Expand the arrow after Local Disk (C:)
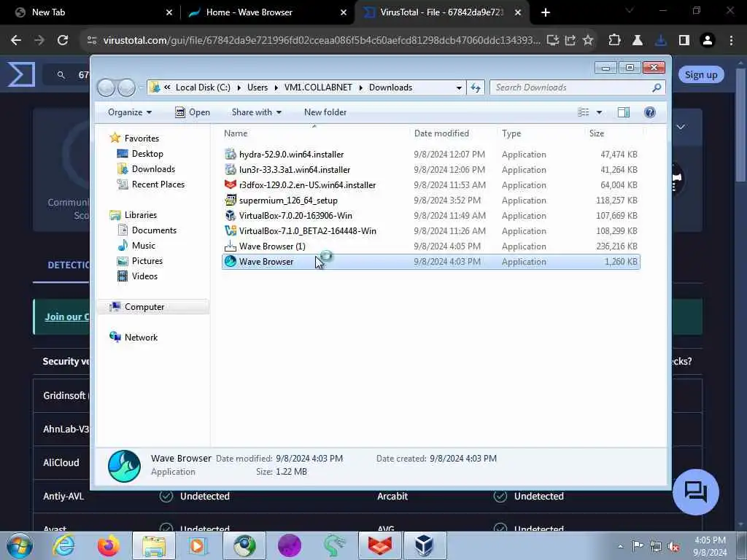The height and width of the screenshot is (560, 747). pos(239,87)
